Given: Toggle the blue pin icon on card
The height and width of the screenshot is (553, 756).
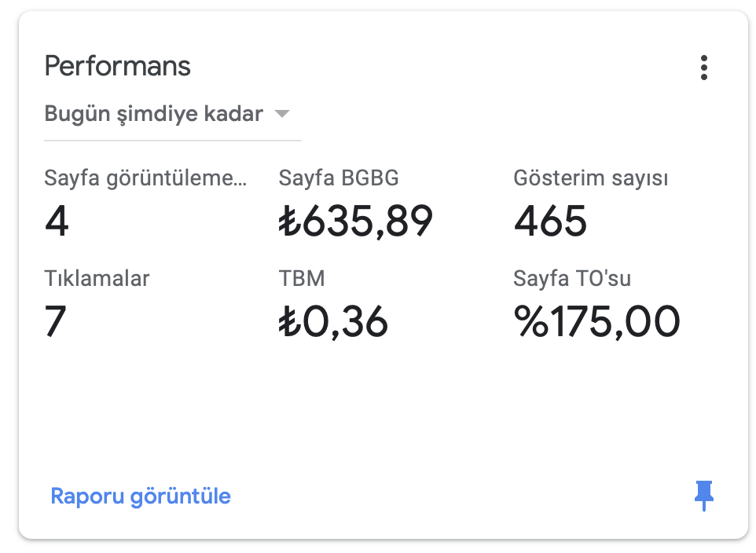Looking at the screenshot, I should (704, 495).
